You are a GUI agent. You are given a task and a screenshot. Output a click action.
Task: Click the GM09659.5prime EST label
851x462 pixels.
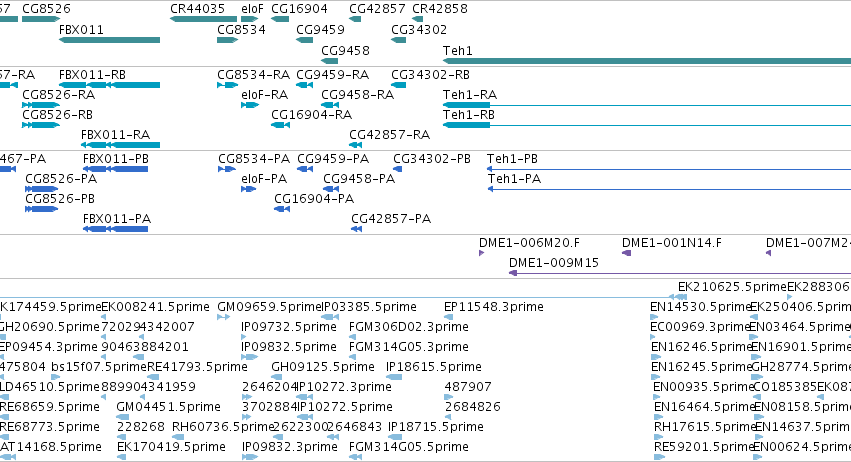270,307
